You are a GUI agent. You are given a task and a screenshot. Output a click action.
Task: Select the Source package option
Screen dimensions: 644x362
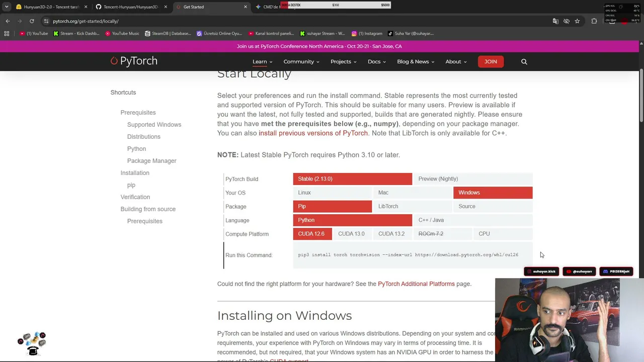(x=493, y=206)
